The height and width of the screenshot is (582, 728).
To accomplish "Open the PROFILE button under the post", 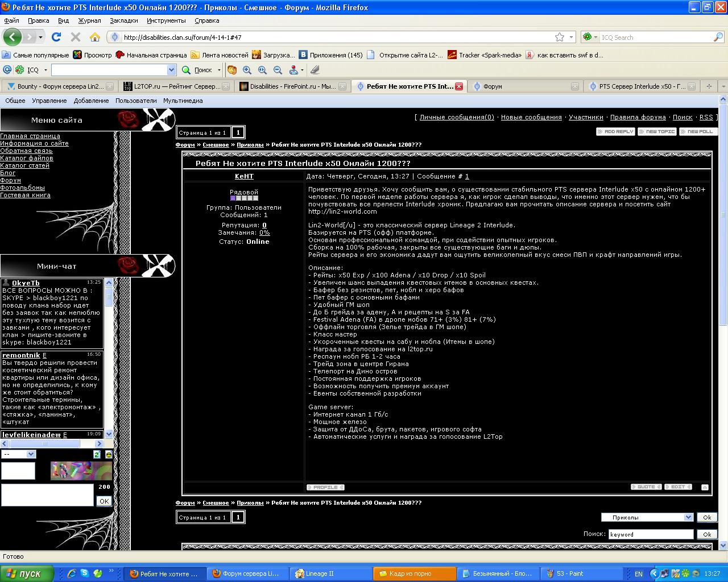I will click(x=325, y=487).
